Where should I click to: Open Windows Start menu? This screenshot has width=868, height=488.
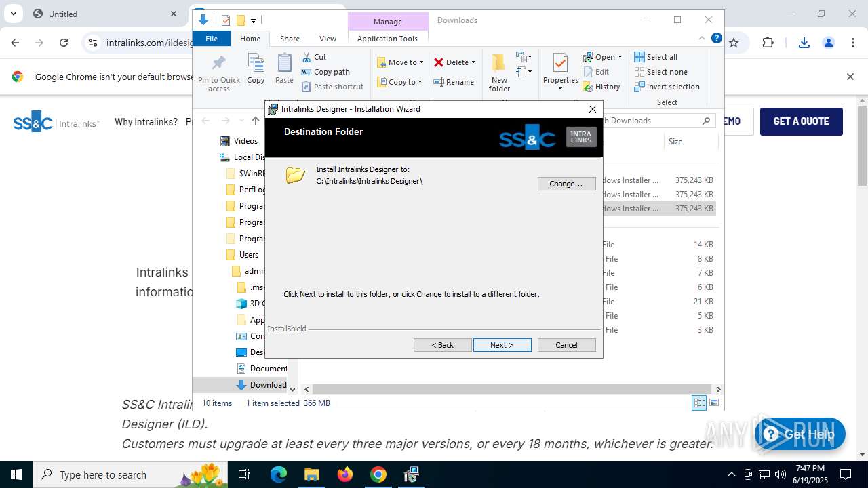[x=16, y=474]
